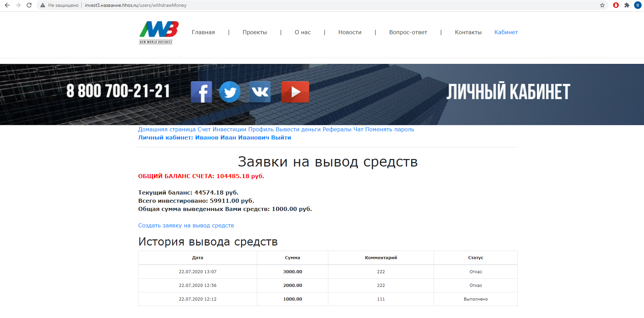Log out with the Выйти link

point(281,138)
